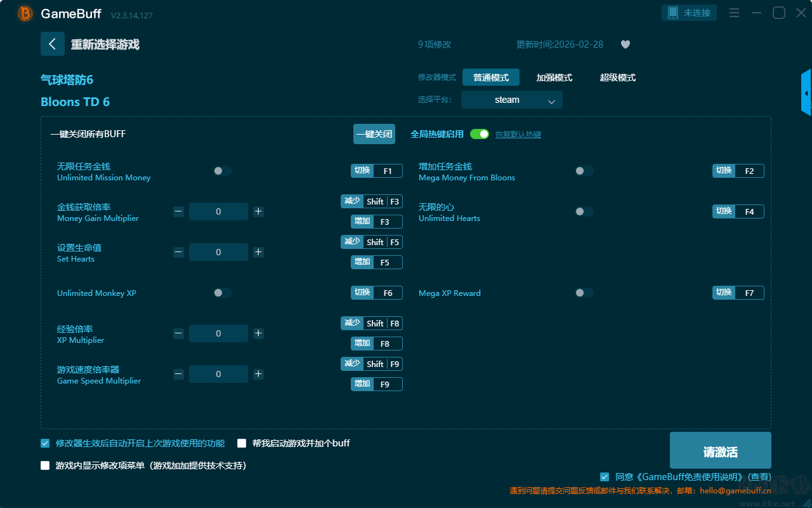Click the XP Multiplier value field
812x508 pixels.
tap(218, 333)
